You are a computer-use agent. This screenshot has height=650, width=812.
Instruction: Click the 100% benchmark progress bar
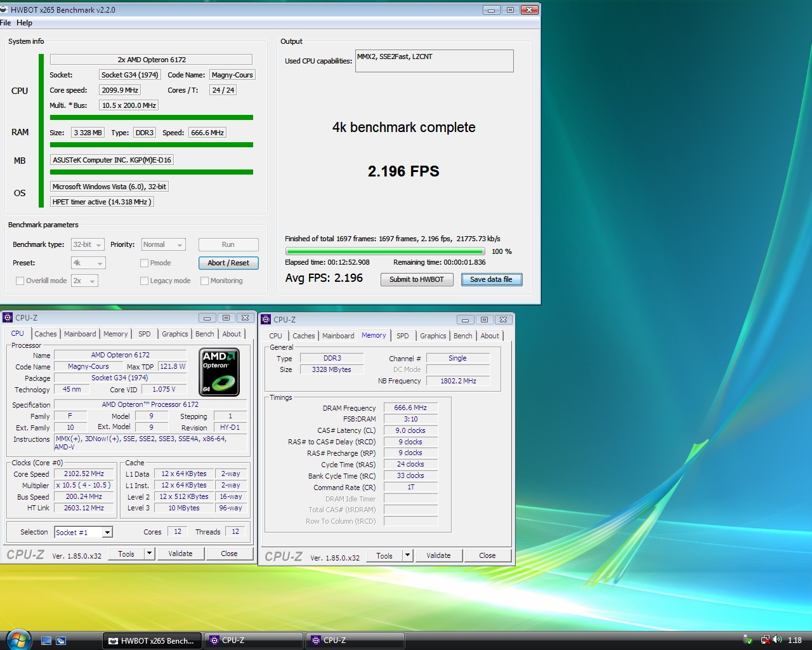click(x=385, y=251)
